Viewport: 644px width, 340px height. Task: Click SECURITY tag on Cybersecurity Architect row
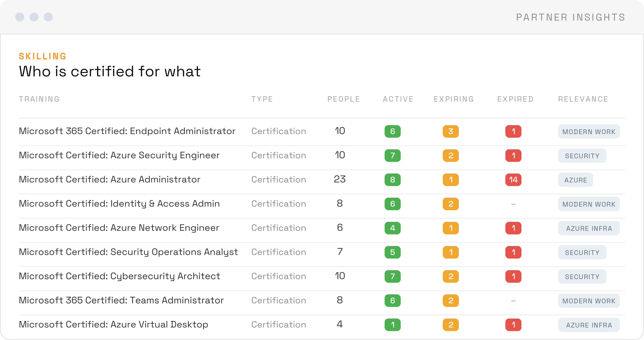coord(582,277)
